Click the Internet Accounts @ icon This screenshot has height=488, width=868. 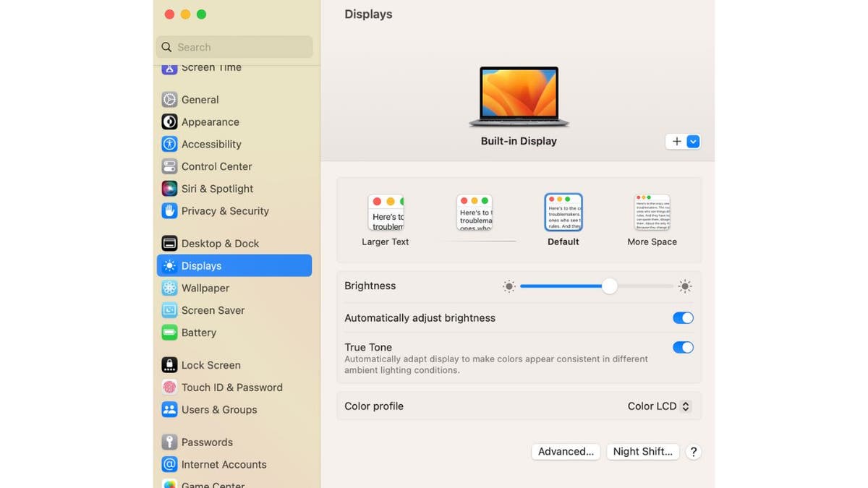(169, 465)
